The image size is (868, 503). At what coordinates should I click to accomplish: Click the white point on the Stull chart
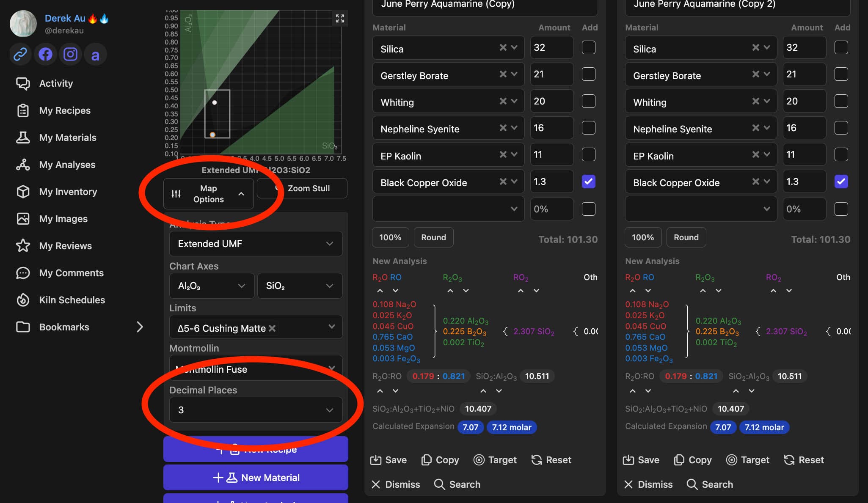(x=215, y=102)
